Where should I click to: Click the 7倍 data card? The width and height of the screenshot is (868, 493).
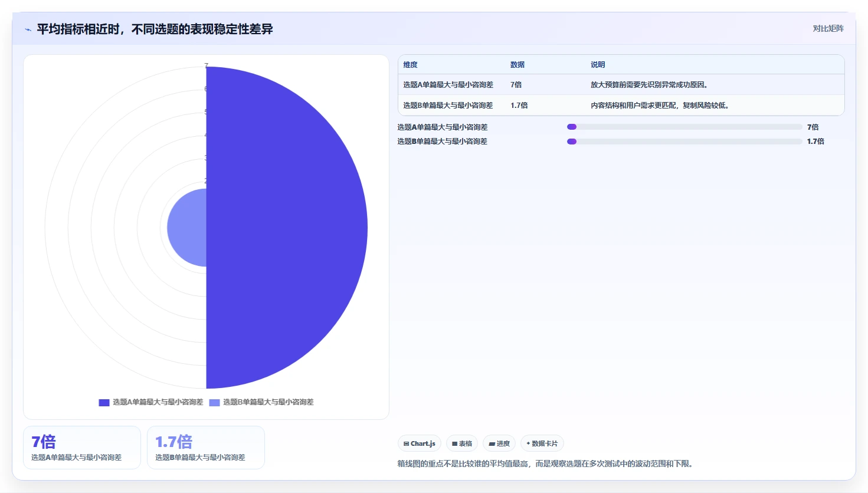[82, 448]
